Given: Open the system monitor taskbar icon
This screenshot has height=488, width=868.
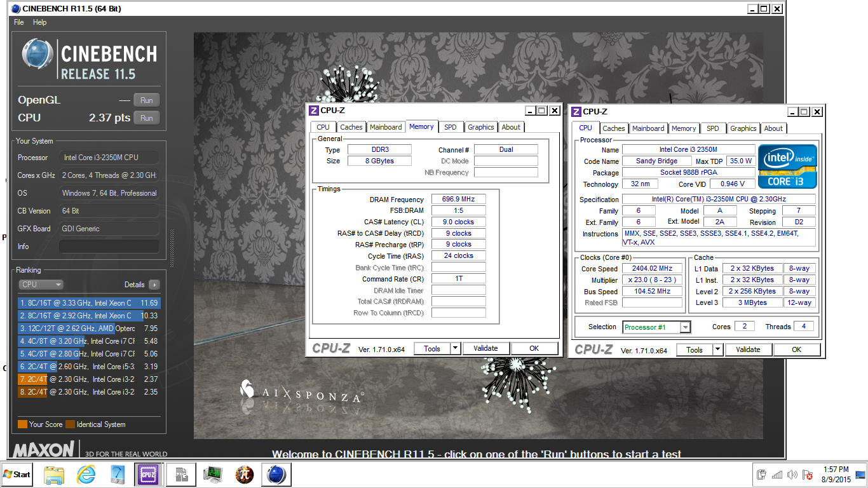Looking at the screenshot, I should click(212, 474).
